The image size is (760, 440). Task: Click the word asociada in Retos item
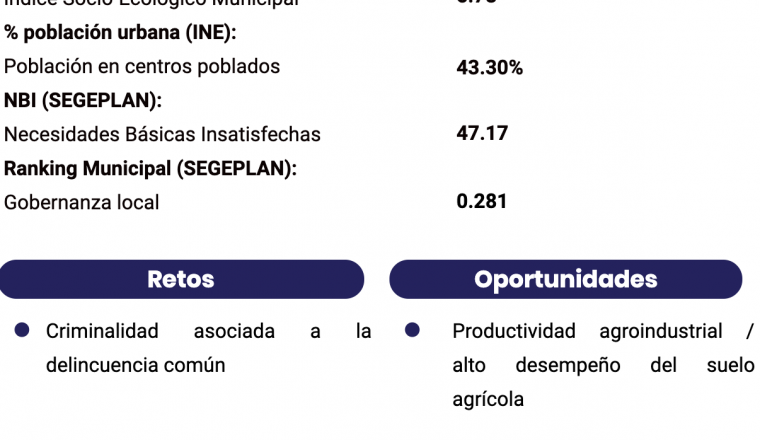[x=234, y=331]
